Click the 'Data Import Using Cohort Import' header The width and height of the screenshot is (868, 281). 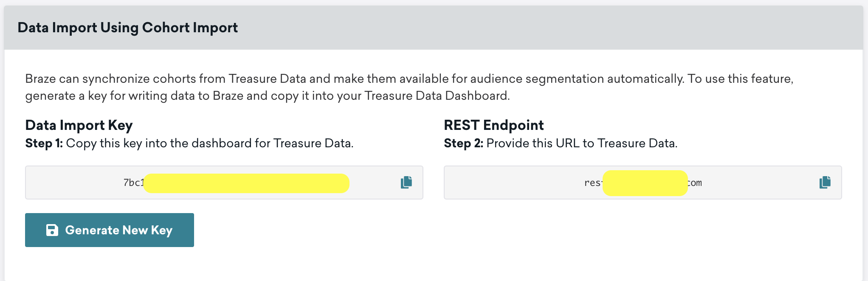click(127, 28)
